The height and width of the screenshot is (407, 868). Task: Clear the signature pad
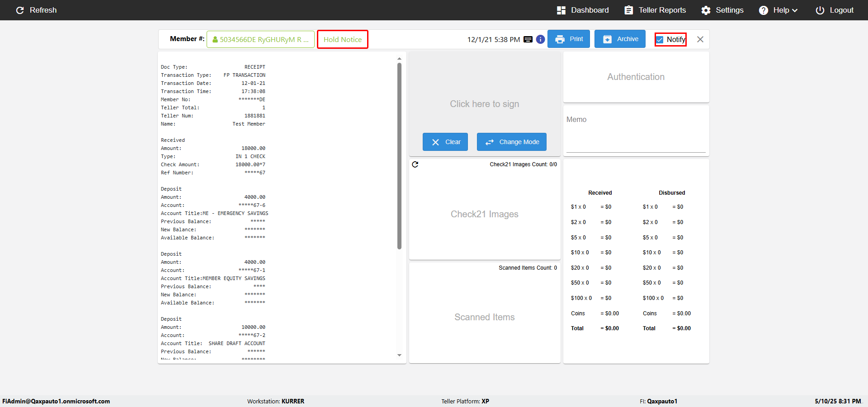coord(445,142)
